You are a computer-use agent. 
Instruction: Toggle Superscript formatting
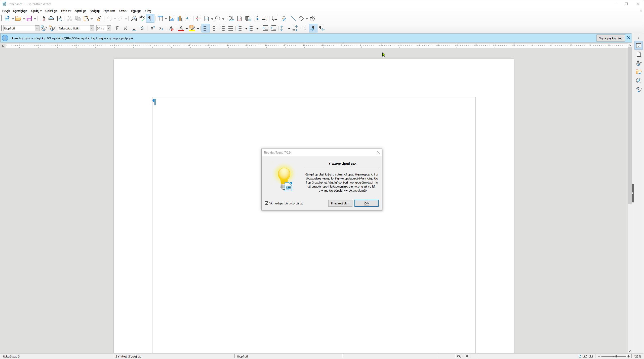click(153, 28)
